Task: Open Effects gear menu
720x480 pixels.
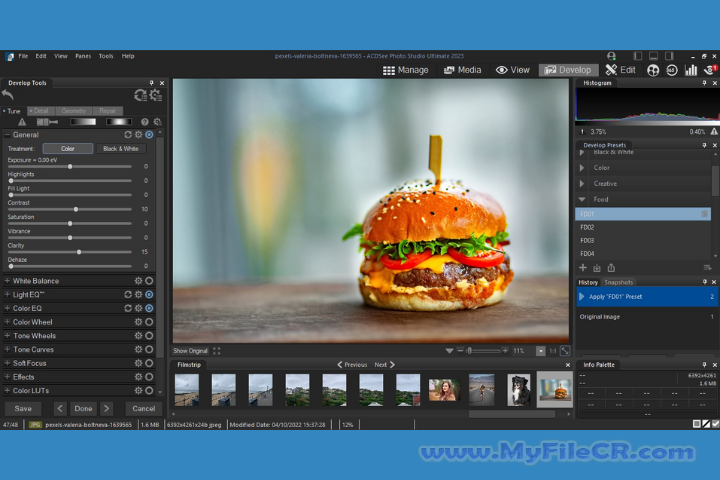Action: pyautogui.click(x=138, y=377)
